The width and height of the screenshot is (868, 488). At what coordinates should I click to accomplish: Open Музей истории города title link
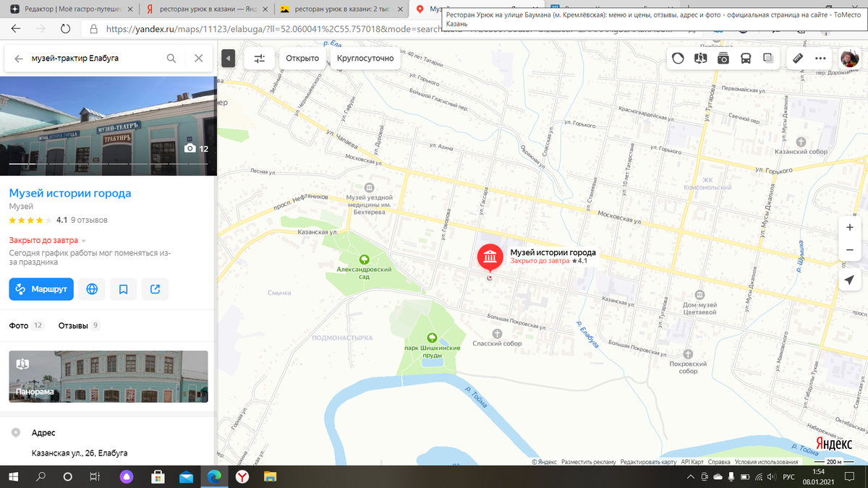click(70, 194)
